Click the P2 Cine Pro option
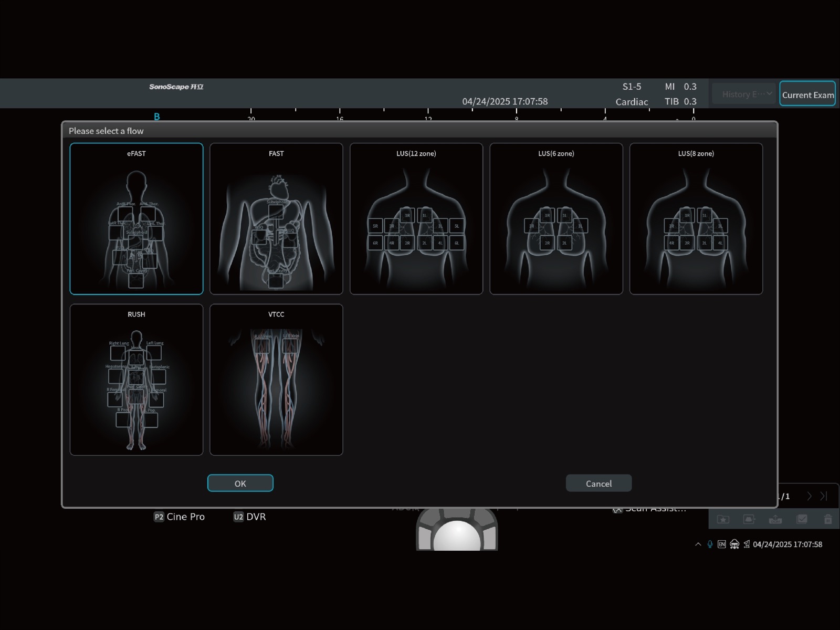840x630 pixels. 179,517
